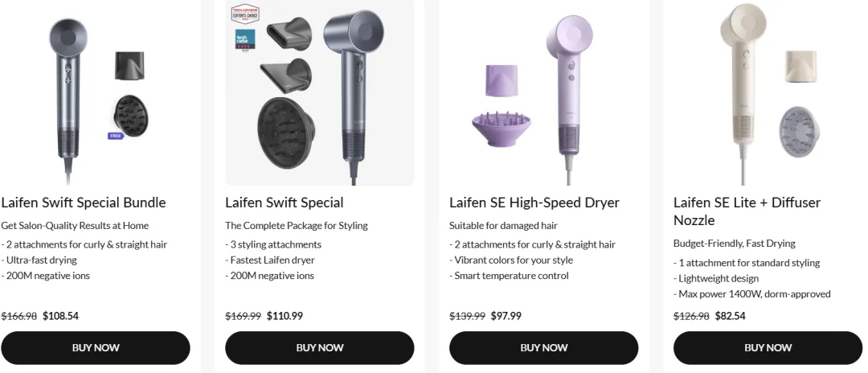Click the gray diffuser beside SE Lite dryer
This screenshot has height=373, width=868.
pyautogui.click(x=801, y=132)
